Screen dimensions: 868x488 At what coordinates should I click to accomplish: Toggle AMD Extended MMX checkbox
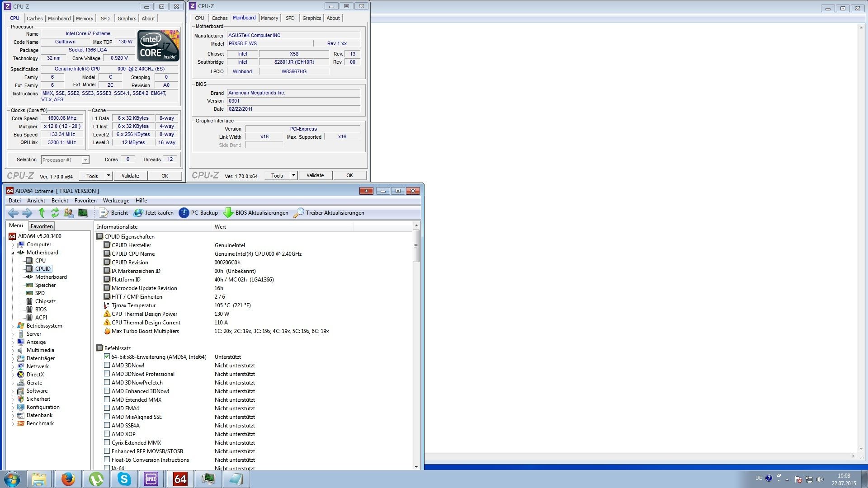[x=107, y=399]
